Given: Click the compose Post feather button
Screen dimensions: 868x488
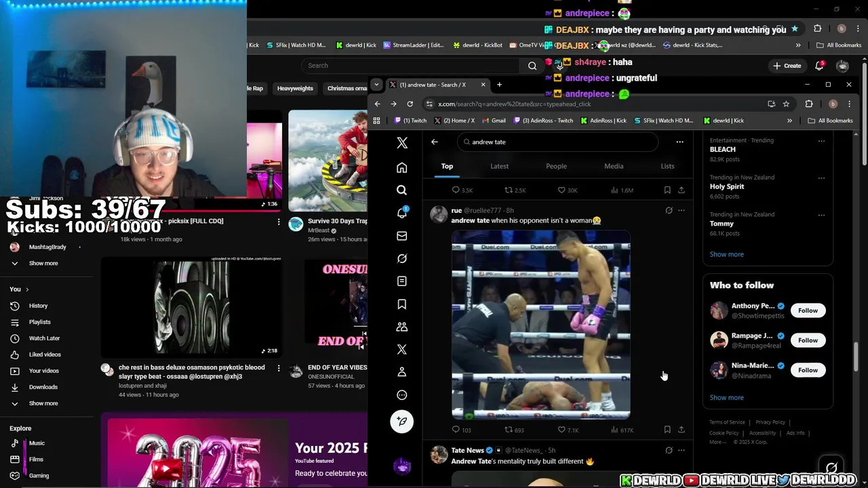Looking at the screenshot, I should tap(402, 422).
